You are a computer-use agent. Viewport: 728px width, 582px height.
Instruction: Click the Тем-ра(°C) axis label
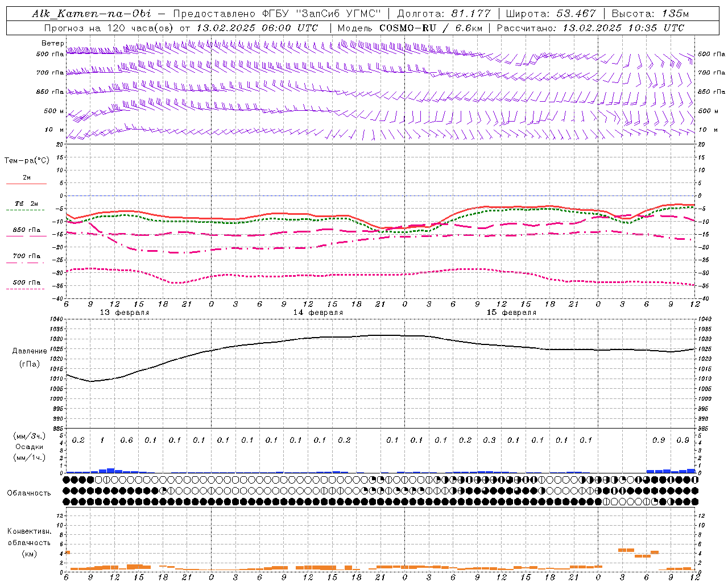(27, 161)
